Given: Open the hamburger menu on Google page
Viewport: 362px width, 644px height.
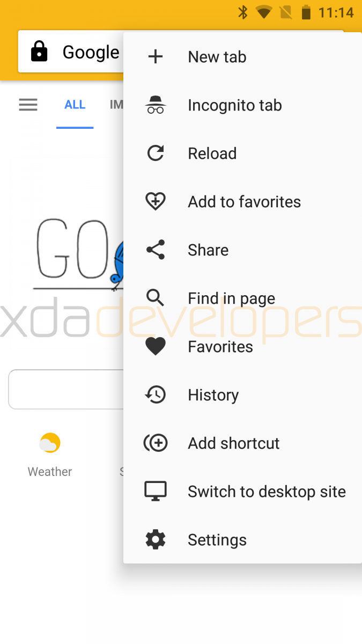Looking at the screenshot, I should click(28, 105).
